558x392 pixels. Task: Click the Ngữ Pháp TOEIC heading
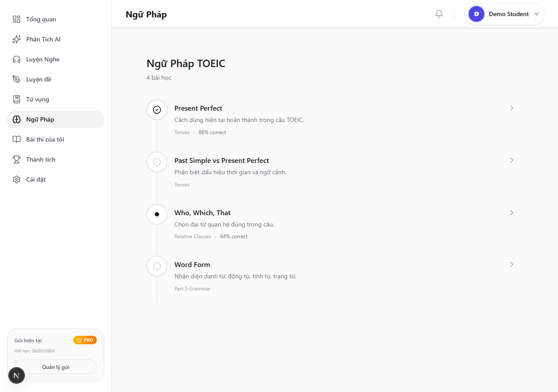point(186,64)
